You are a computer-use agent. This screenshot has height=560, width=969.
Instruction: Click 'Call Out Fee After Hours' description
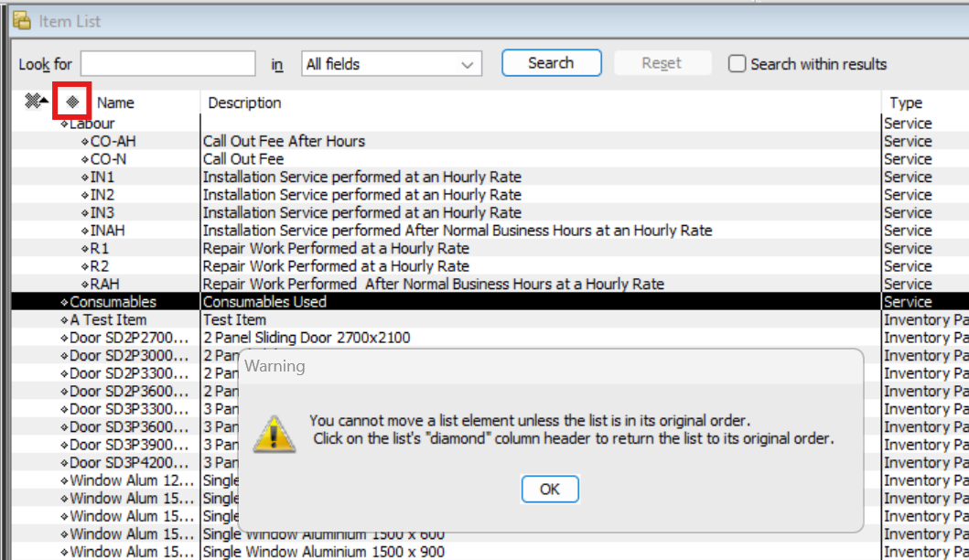pos(285,142)
